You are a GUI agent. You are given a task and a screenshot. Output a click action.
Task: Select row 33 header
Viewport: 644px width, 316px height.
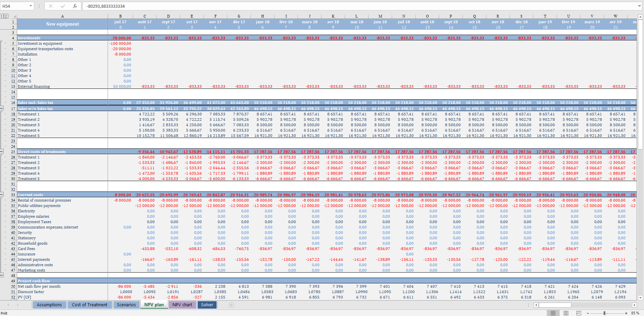pos(13,195)
